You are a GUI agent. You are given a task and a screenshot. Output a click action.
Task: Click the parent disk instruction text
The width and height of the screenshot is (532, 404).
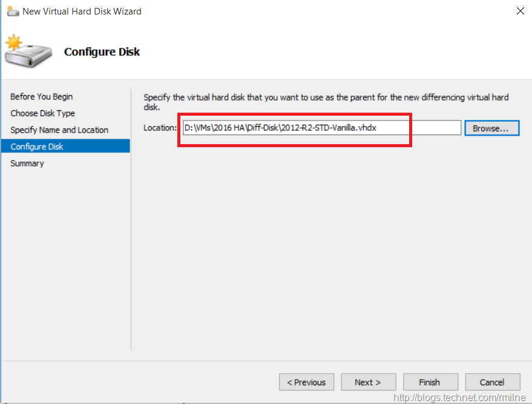(326, 102)
